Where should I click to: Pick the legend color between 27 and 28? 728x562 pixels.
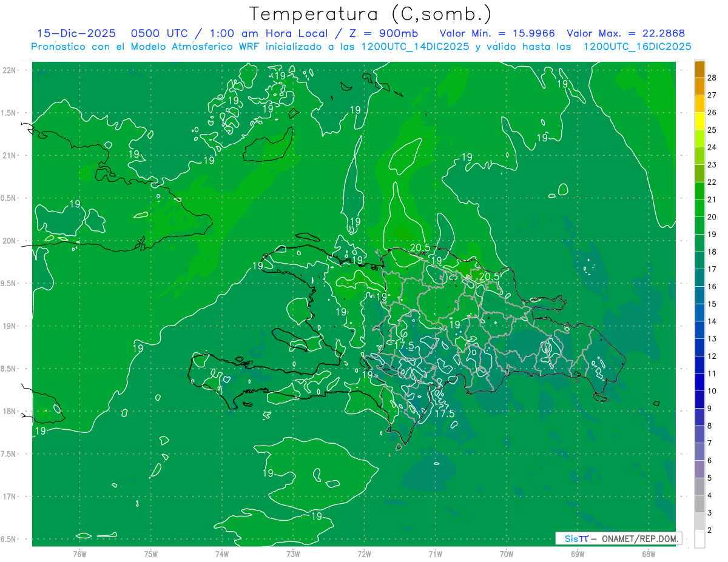(699, 86)
